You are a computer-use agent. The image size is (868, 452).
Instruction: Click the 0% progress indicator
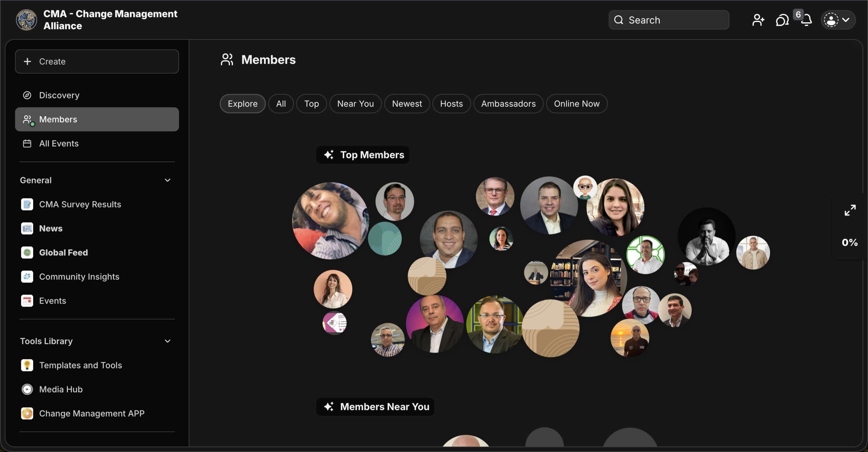tap(850, 242)
